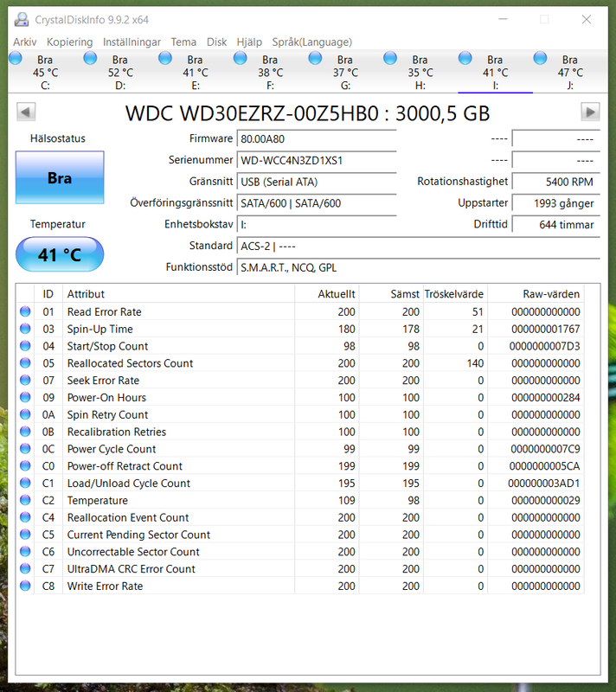
Task: Click the Bra health status button
Action: pyautogui.click(x=60, y=177)
